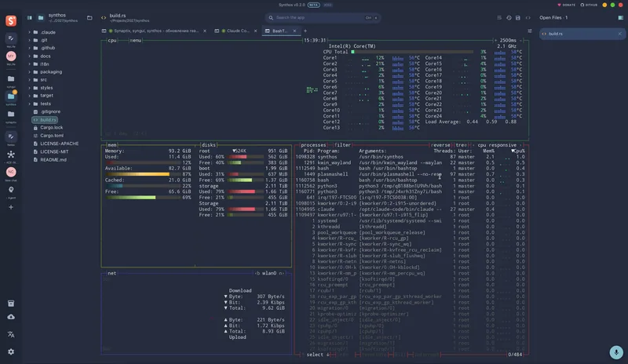Switch to the Claude Co... tab
Viewport: 628px width, 364px height.
click(235, 31)
